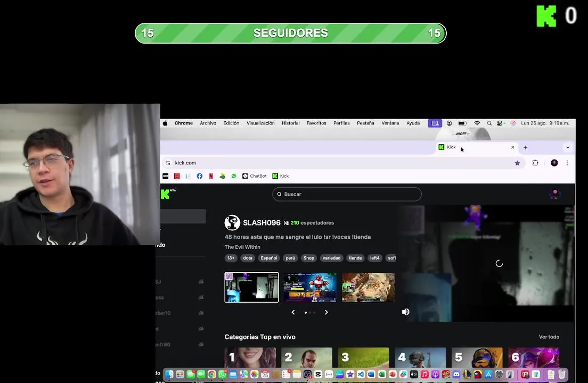Open the Apple menu

[x=165, y=123]
